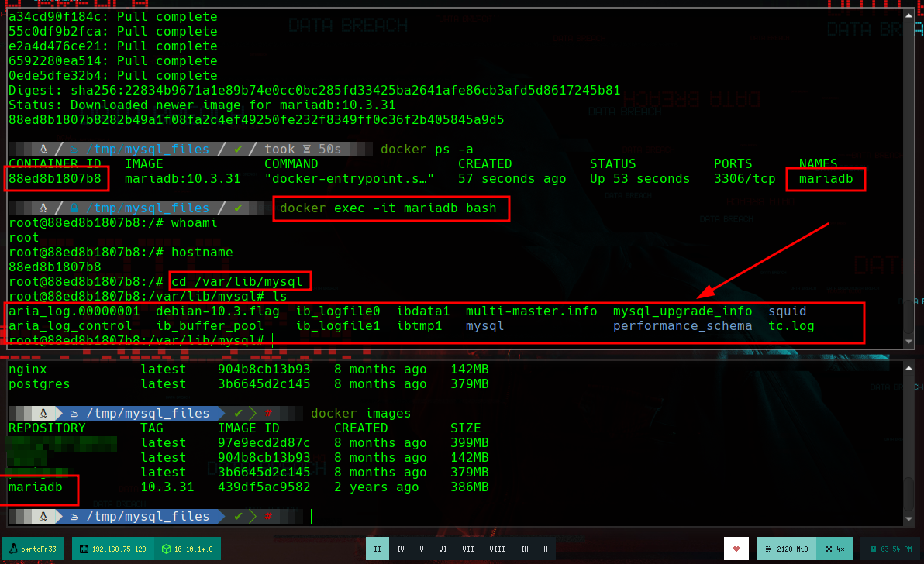
Task: Click the cursor in the bottom terminal prompt
Action: [311, 516]
